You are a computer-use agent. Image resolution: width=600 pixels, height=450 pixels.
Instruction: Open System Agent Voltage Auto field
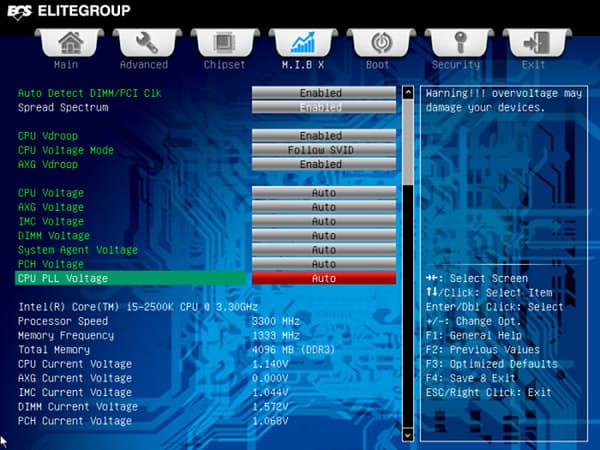coord(324,250)
